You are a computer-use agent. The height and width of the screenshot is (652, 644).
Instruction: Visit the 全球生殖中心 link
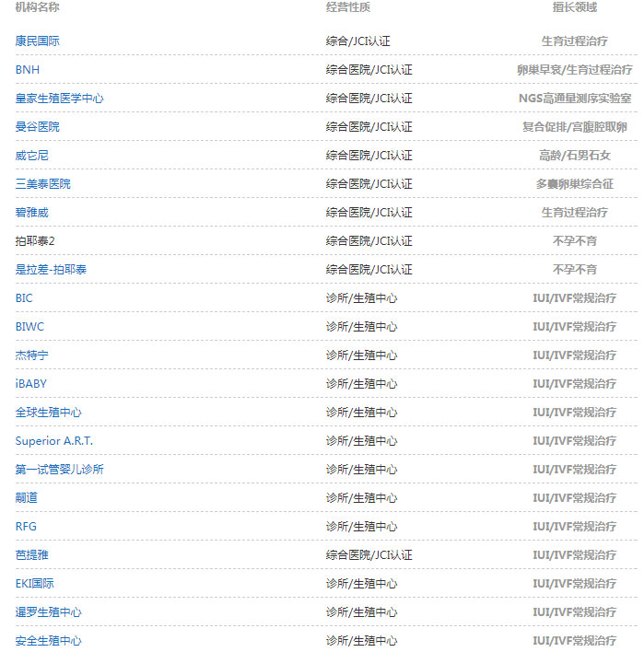[x=48, y=413]
